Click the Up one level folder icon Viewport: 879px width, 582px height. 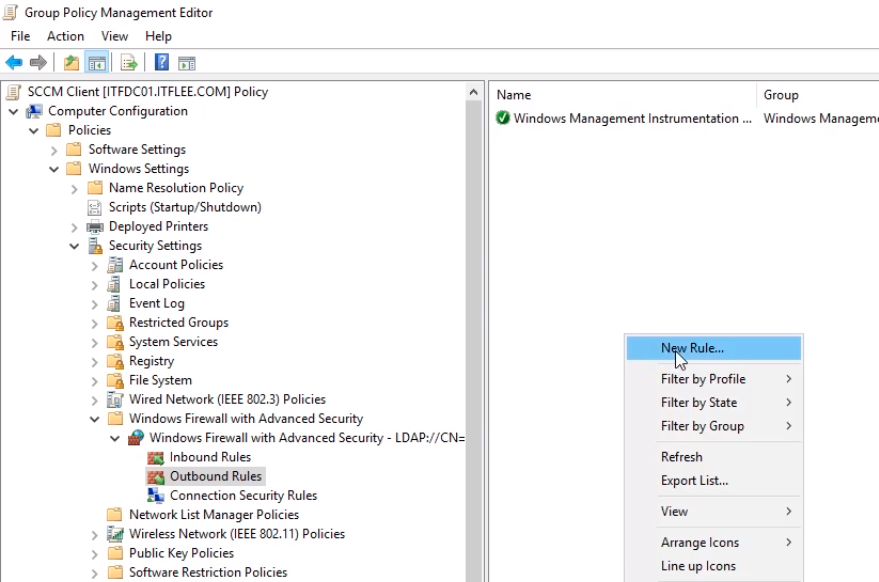(71, 63)
